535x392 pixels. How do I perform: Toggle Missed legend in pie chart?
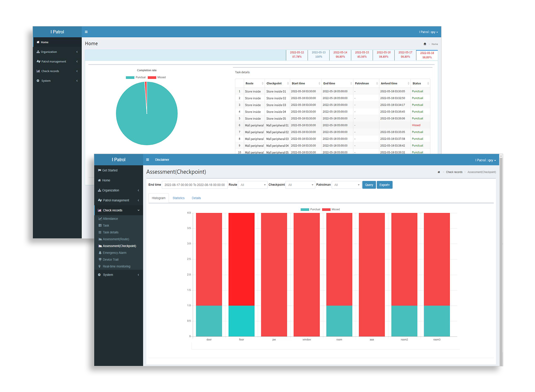point(157,77)
